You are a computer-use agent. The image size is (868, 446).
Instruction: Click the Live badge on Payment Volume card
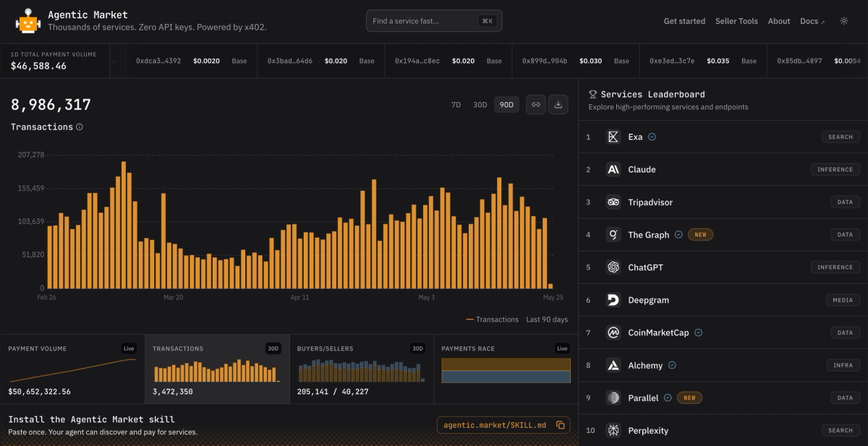pos(129,348)
